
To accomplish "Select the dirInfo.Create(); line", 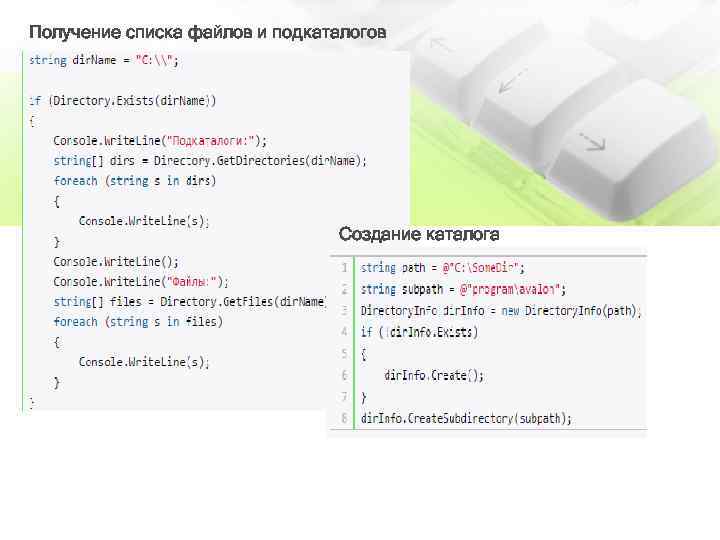I will (x=434, y=376).
